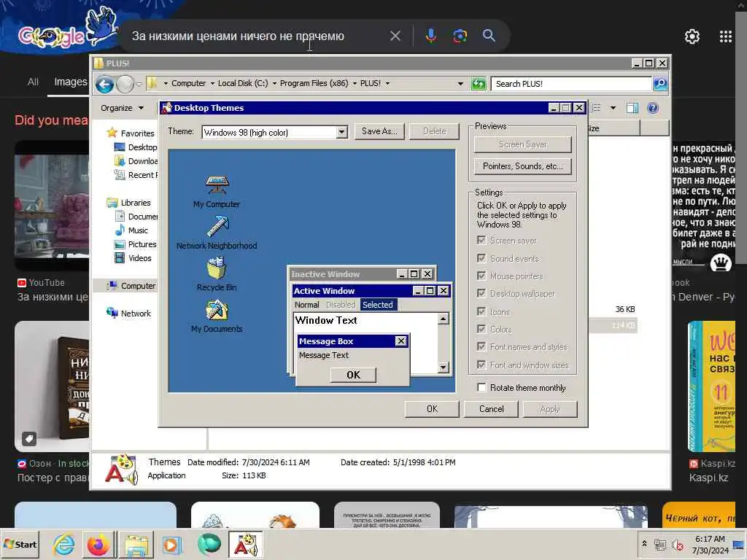Click the Explorer help question mark icon

653,108
